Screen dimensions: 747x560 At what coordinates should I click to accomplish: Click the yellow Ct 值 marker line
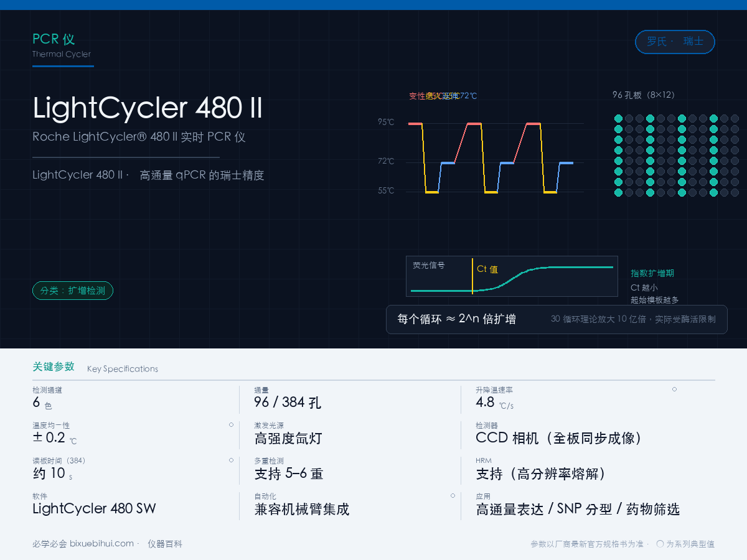(472, 276)
